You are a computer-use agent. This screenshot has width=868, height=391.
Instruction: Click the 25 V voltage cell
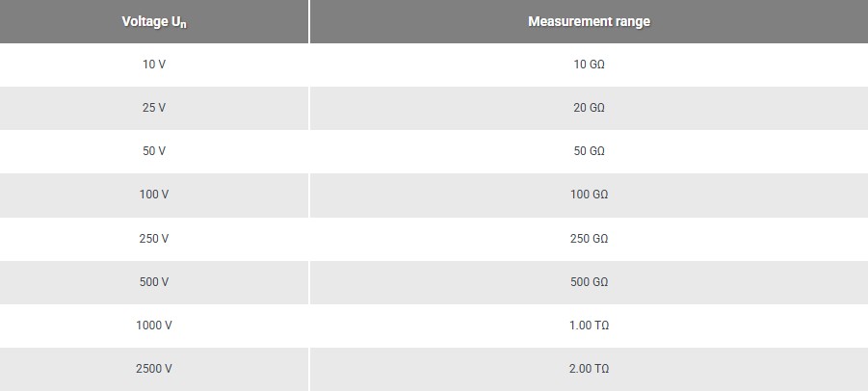pos(154,108)
